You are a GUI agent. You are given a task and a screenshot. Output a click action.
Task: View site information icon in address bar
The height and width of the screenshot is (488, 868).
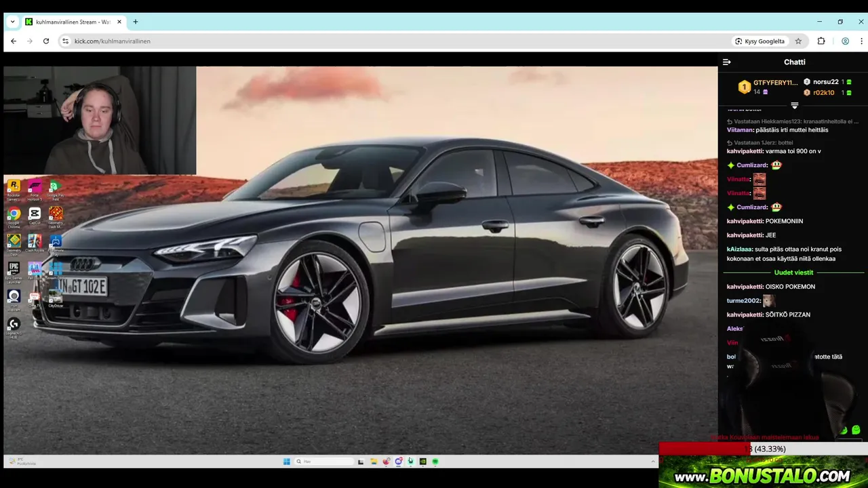(66, 41)
